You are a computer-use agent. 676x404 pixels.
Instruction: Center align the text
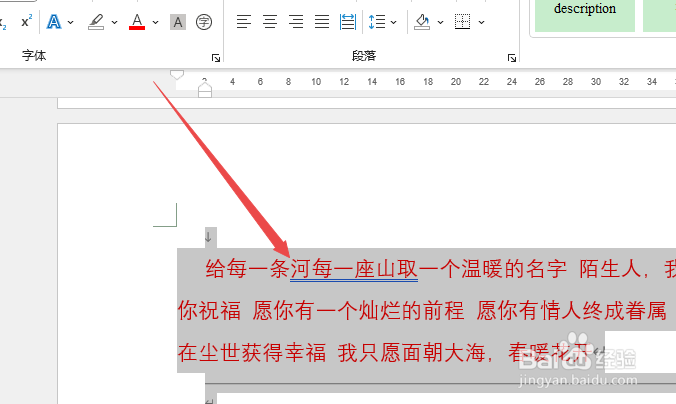click(x=270, y=22)
